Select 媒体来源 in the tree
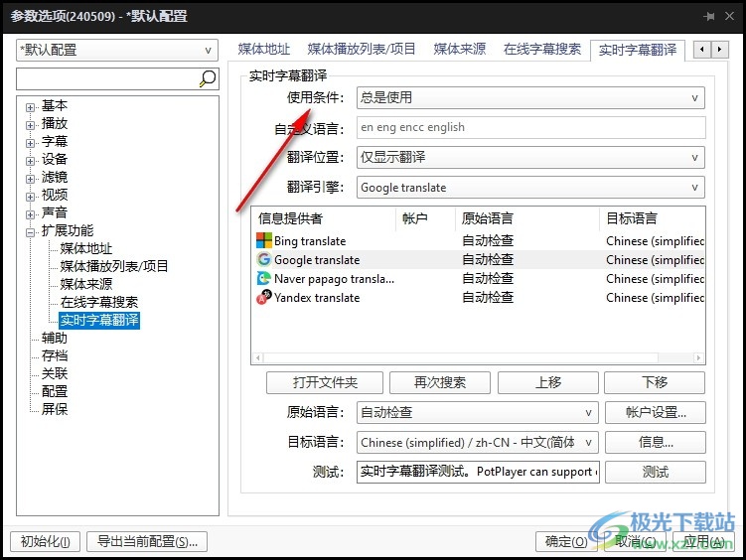This screenshot has width=746, height=560. pos(86,284)
